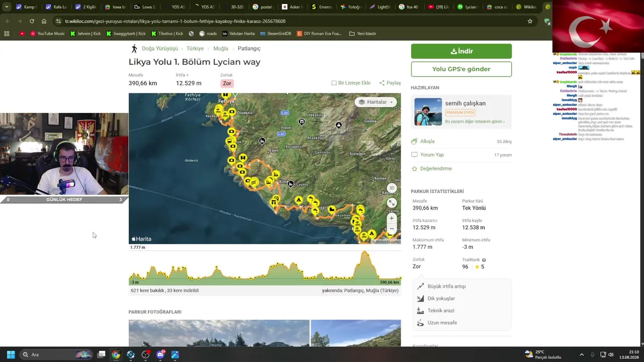Bookmark this page with the star
The width and height of the screenshot is (644, 362).
tap(530, 21)
